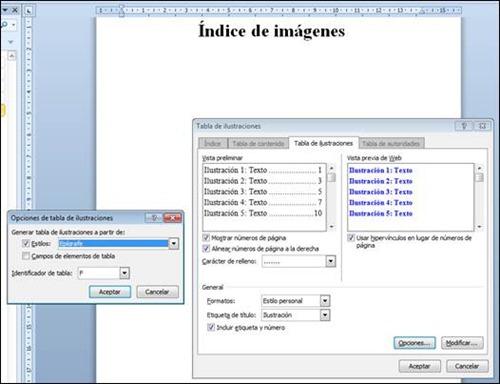
Task: Toggle Campos de elementos de tabla checkbox
Action: point(26,256)
